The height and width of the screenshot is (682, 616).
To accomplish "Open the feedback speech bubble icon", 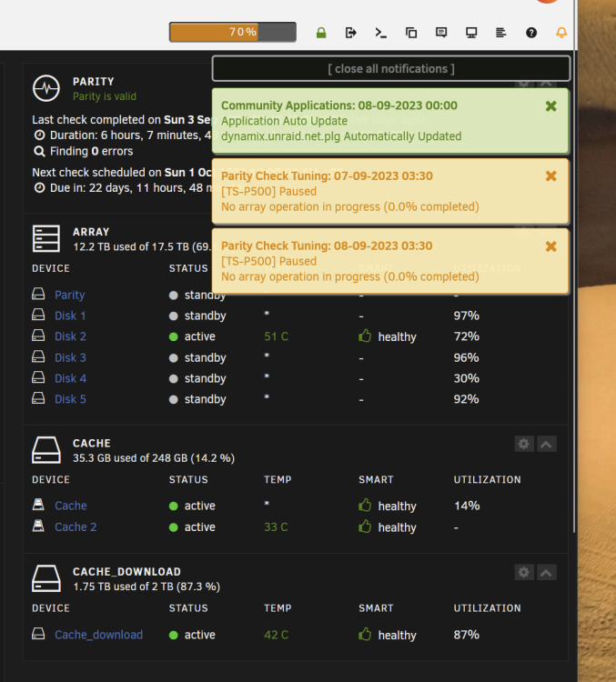I will tap(441, 33).
